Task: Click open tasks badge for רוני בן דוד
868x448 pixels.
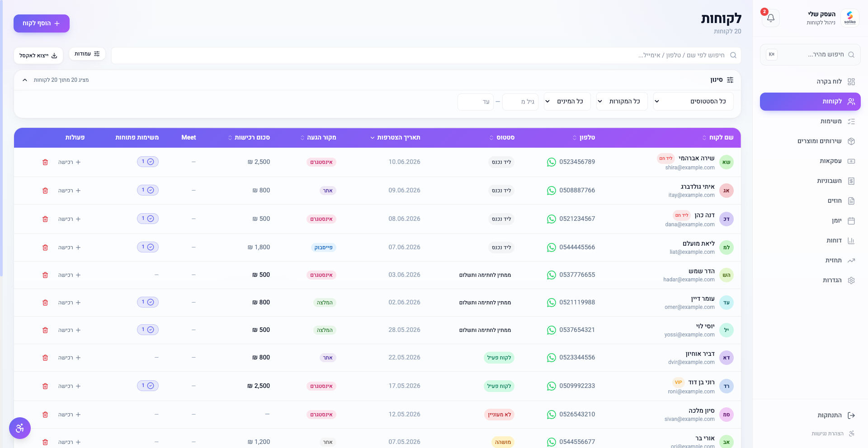Action: (x=148, y=386)
